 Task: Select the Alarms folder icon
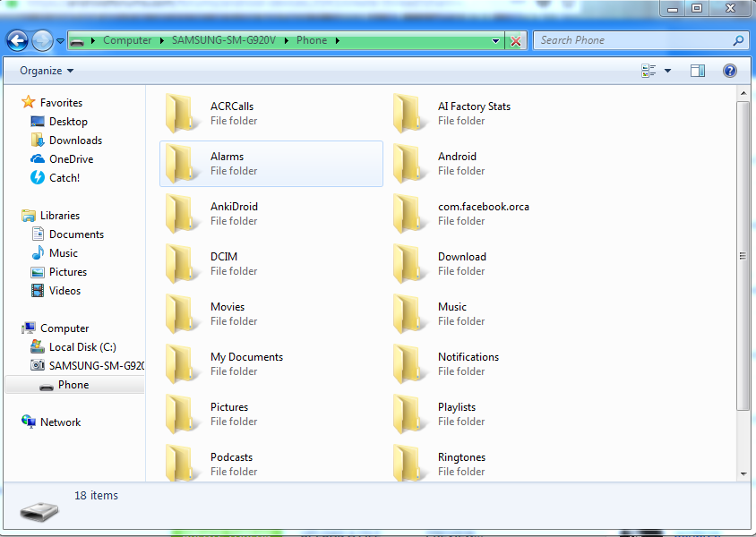[x=181, y=164]
